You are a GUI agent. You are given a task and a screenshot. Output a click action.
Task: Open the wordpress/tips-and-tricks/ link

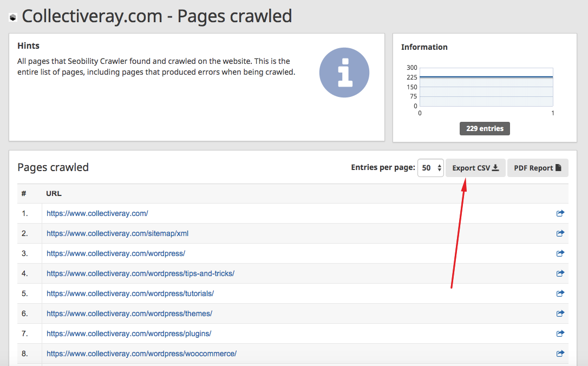[140, 273]
